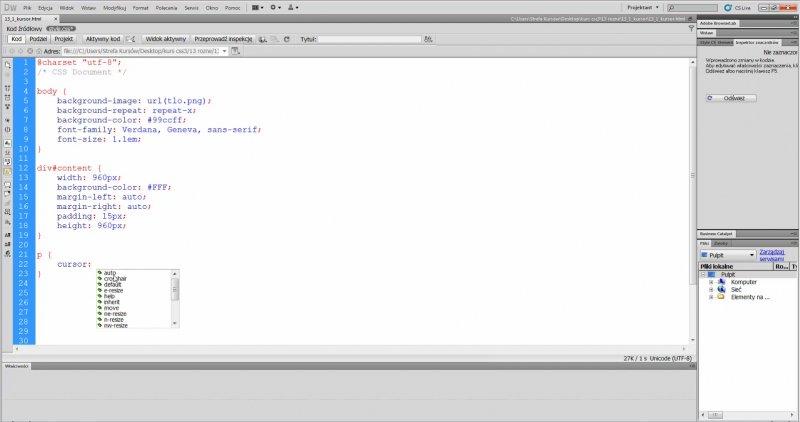Click the Komputer icon in the files tree
The height and width of the screenshot is (422, 800).
tap(723, 282)
